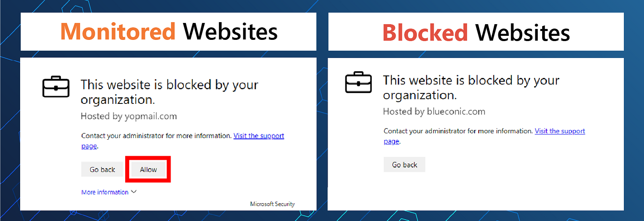Click the blocked message heading in blueconic.com dialog
Viewport: 644px width, 221px height.
[471, 87]
